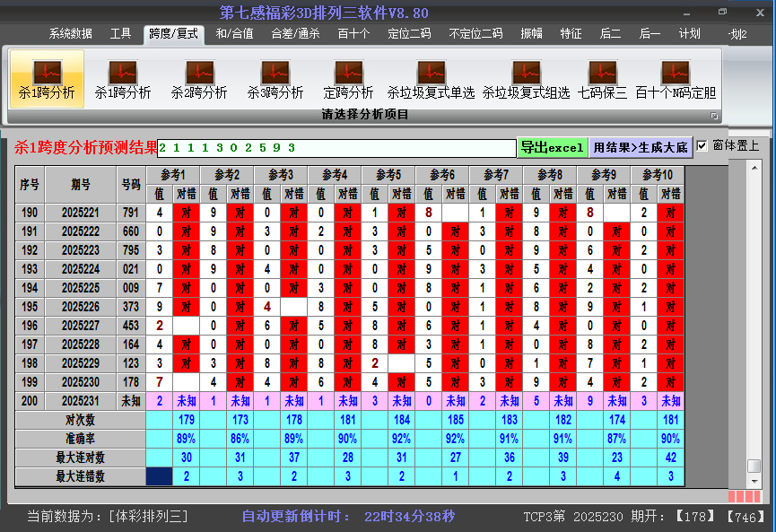Click the status text 当前数据为:[体彩排列三]
776x532 pixels.
pos(108,517)
